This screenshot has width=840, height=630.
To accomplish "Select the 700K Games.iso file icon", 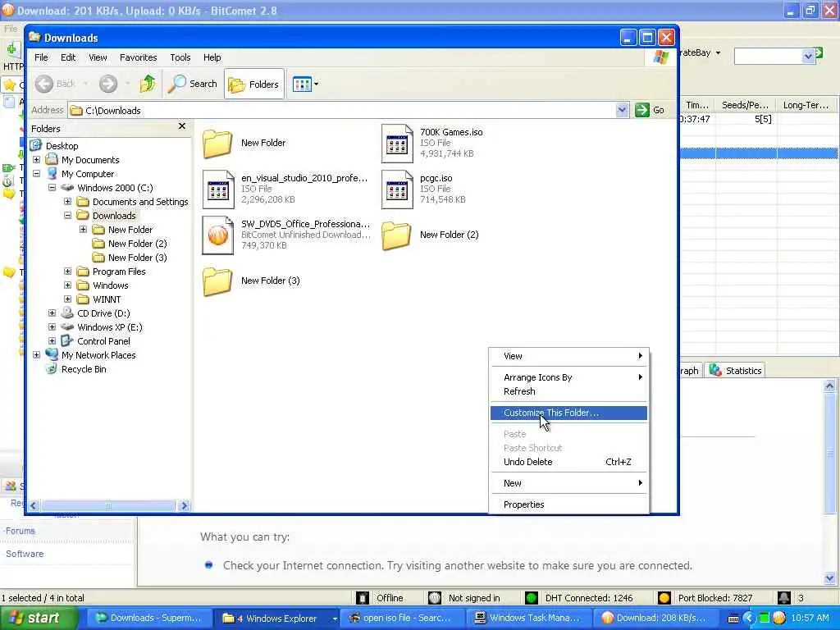I will pyautogui.click(x=397, y=143).
